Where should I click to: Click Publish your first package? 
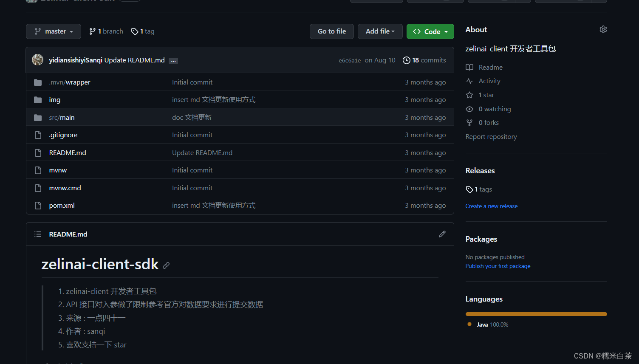coord(498,266)
